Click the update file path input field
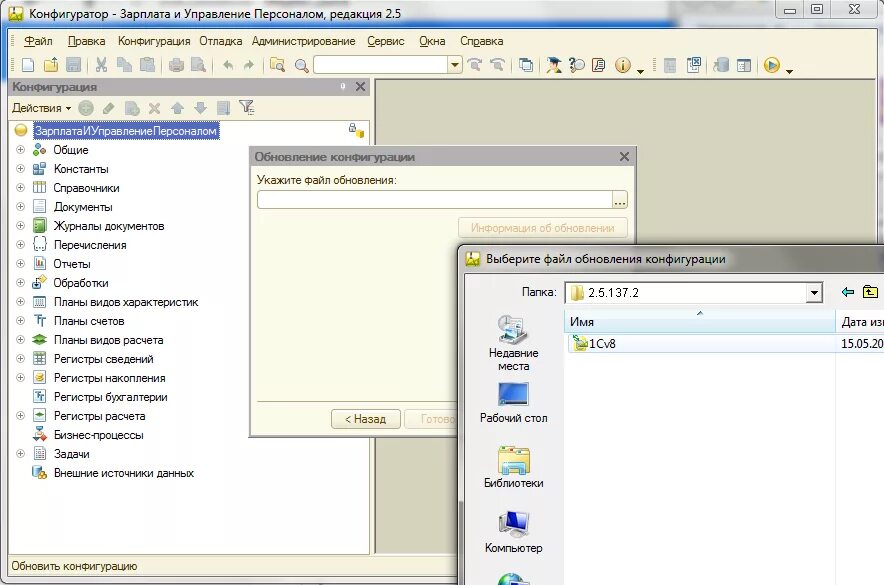Screen dimensions: 884x585 tap(435, 200)
